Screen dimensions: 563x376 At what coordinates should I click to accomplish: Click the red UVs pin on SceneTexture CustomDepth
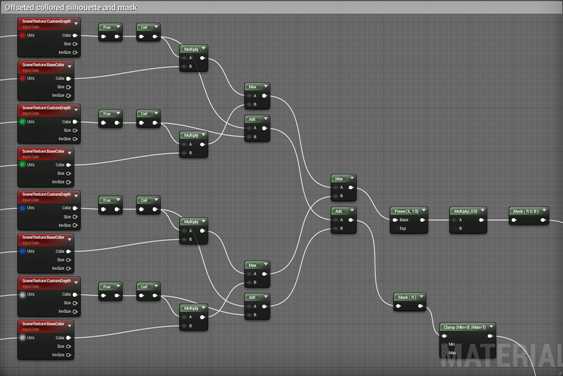[22, 36]
